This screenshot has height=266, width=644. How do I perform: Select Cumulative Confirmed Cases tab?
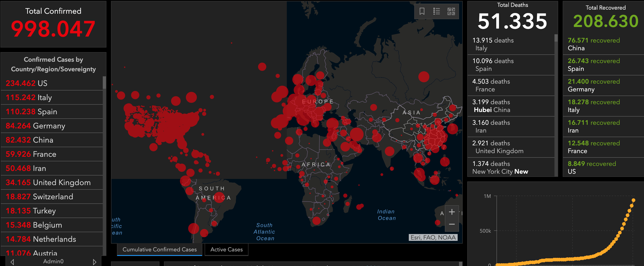(x=159, y=250)
